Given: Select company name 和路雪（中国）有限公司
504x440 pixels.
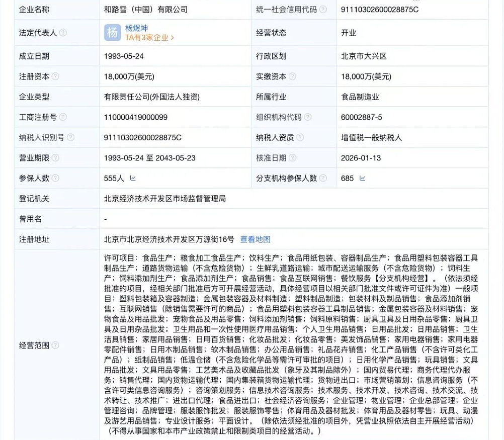Looking at the screenshot, I should (x=145, y=10).
